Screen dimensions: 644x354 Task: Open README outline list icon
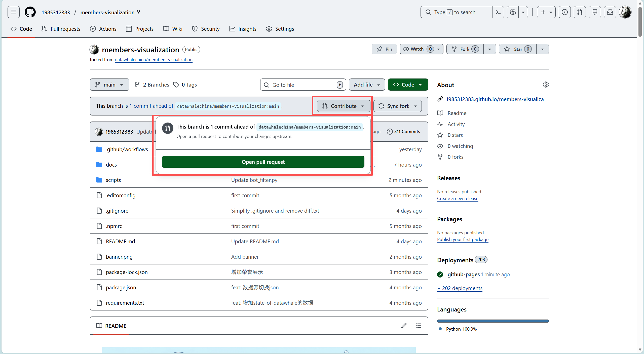coord(418,326)
